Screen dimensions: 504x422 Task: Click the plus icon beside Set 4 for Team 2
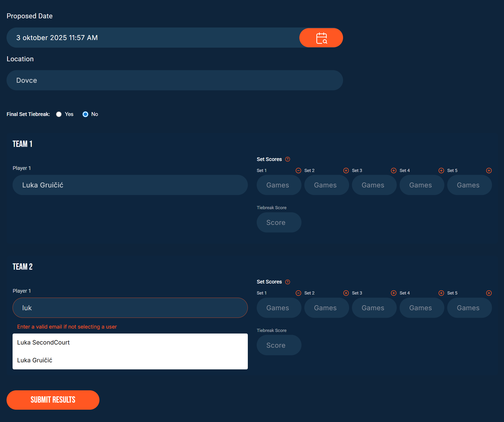pyautogui.click(x=441, y=293)
